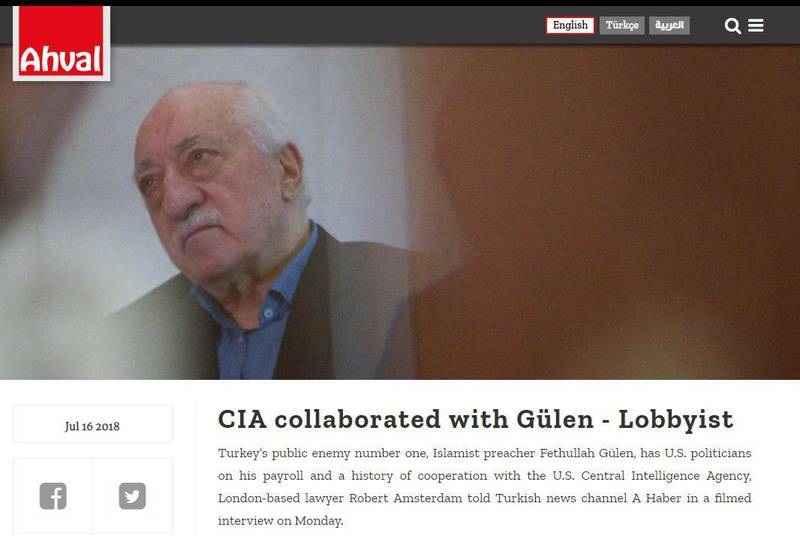Go to homepage via Ahval logo

click(x=61, y=43)
